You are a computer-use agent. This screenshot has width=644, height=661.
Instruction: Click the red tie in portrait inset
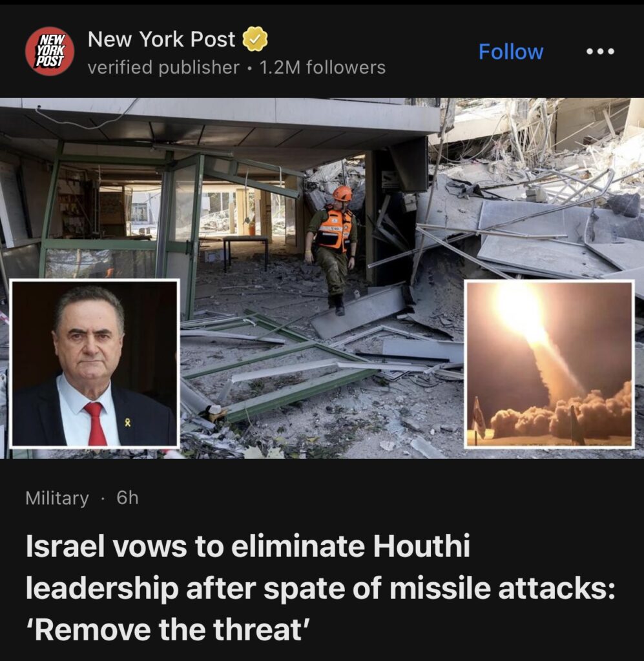[96, 423]
